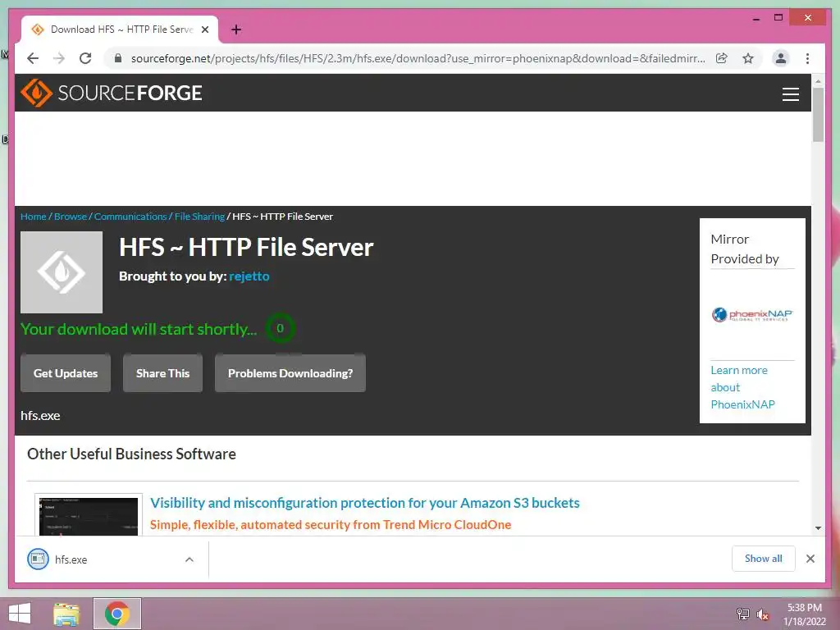This screenshot has height=630, width=840.
Task: Click the network tray icon
Action: coord(742,614)
